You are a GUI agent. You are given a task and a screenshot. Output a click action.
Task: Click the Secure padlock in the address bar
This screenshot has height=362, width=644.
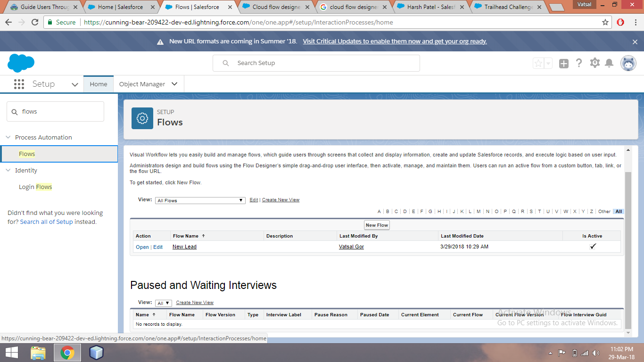50,22
